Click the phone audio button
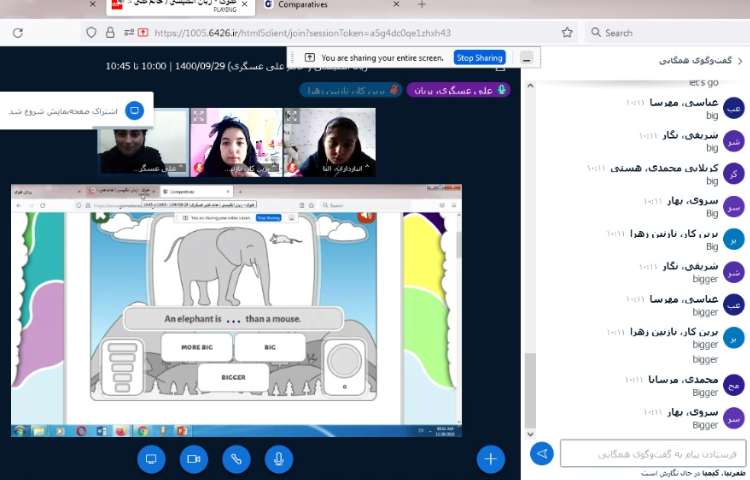 pos(236,459)
